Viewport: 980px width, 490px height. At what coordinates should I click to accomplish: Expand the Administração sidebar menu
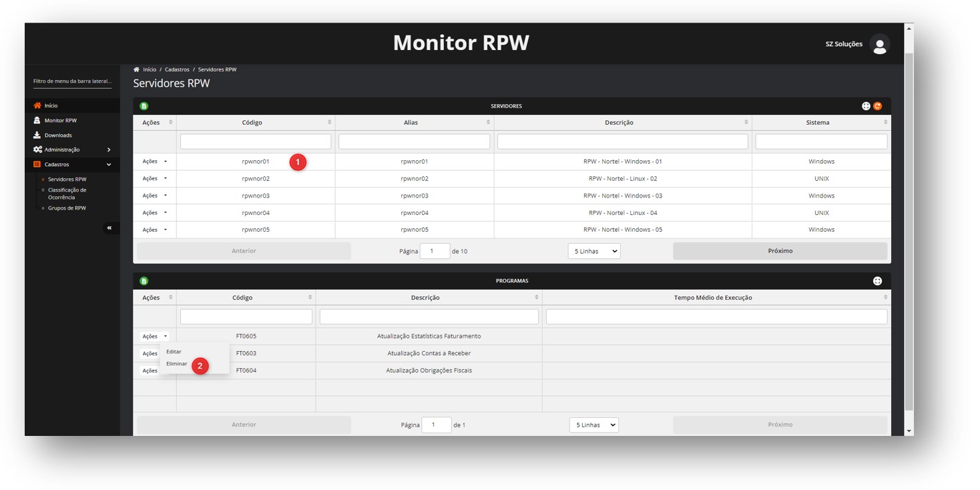[72, 150]
